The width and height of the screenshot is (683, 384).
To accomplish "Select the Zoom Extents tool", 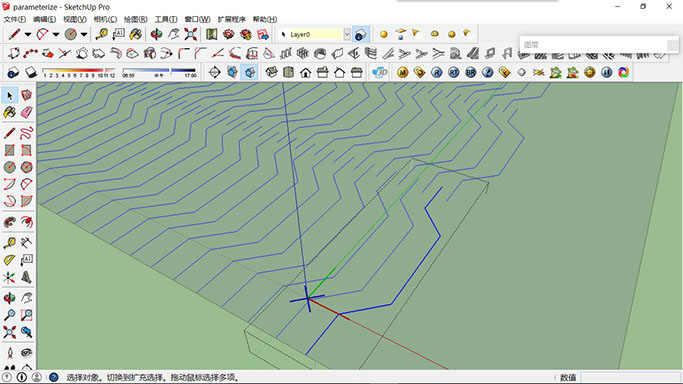I will pos(10,332).
